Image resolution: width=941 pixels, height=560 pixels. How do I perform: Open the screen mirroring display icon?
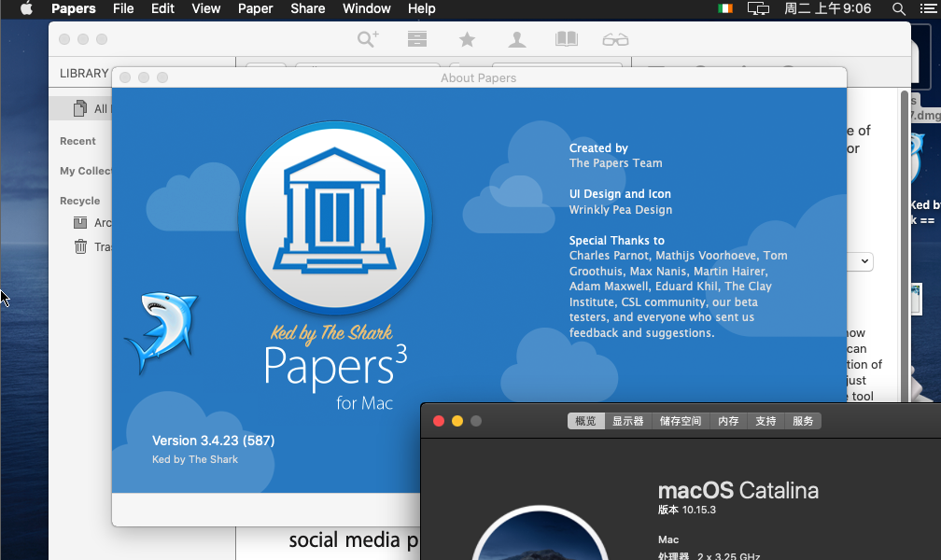coord(758,9)
